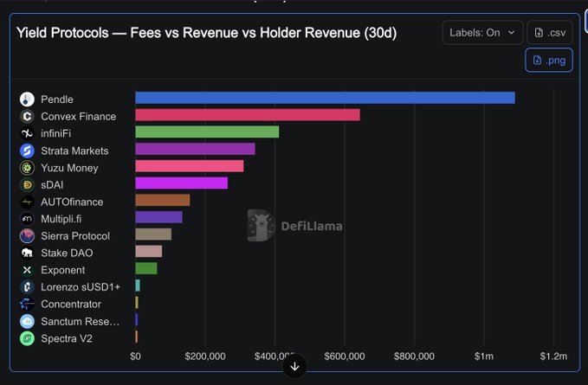Click the Concentrator label text
588x385 pixels.
click(x=71, y=304)
